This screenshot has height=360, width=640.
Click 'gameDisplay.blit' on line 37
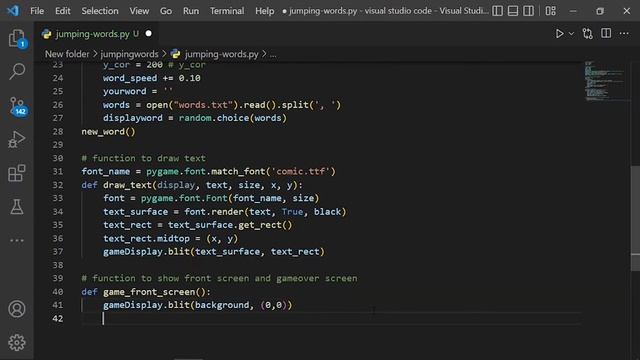tap(146, 251)
